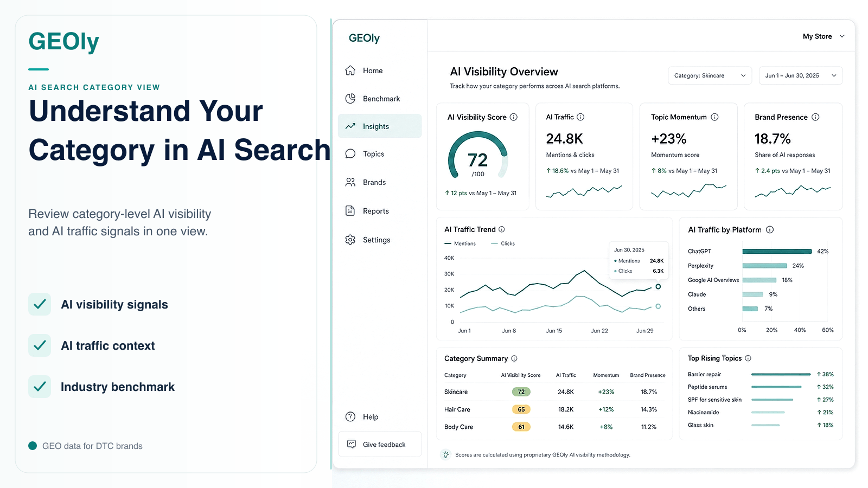Click info icon beside AI Visibility Score
The image size is (868, 488).
(x=514, y=117)
